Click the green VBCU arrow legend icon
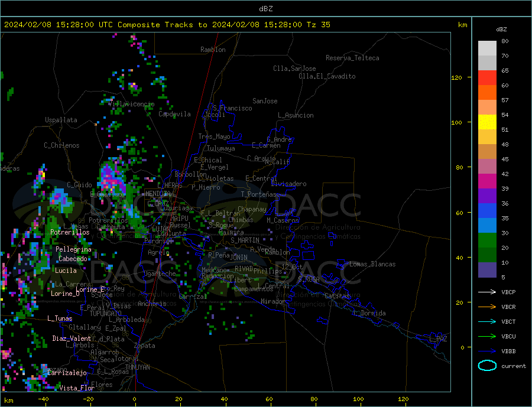This screenshot has height=407, width=532. click(x=487, y=337)
